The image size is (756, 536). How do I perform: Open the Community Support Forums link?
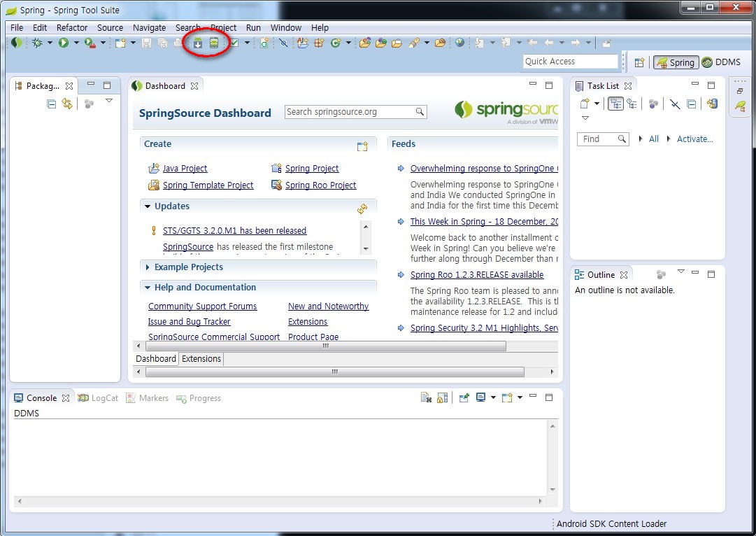point(203,306)
